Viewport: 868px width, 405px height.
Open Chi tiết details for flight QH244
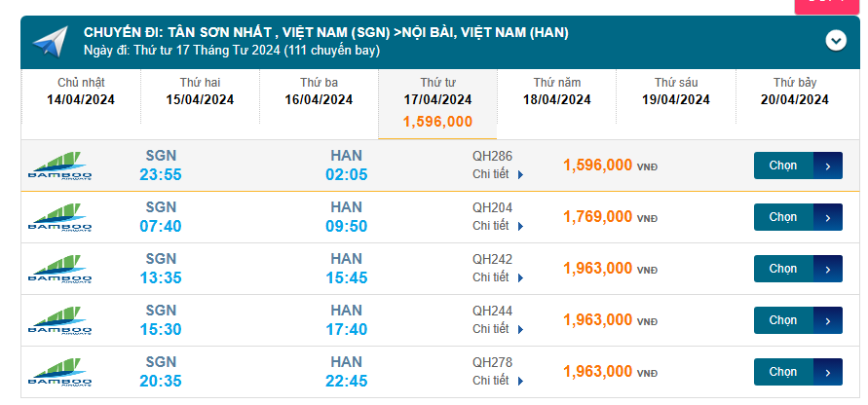[x=498, y=329]
